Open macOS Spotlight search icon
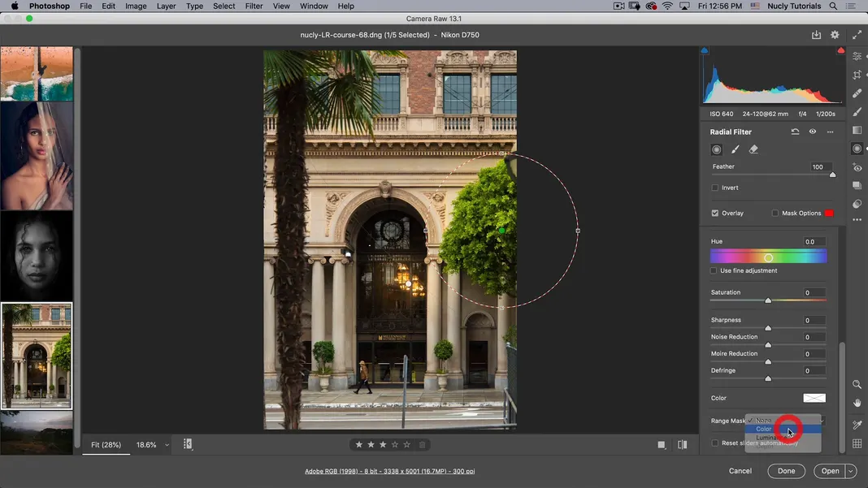The image size is (868, 488). [x=832, y=6]
